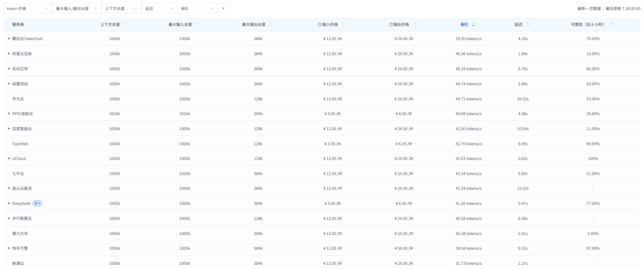The height and width of the screenshot is (269, 644).
Task: Open the 上下文长度 filter dropdown above table
Action: click(121, 8)
